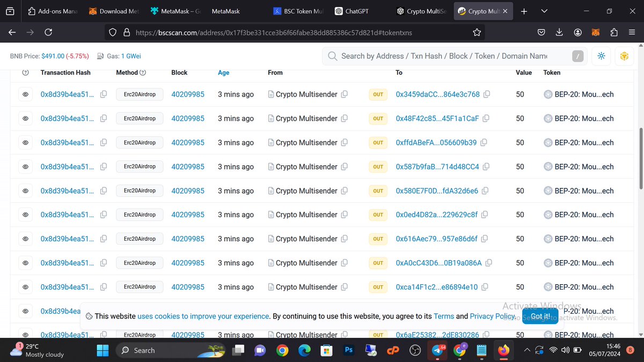
Task: Open the Pocket save icon in Firefox toolbar
Action: click(542, 33)
